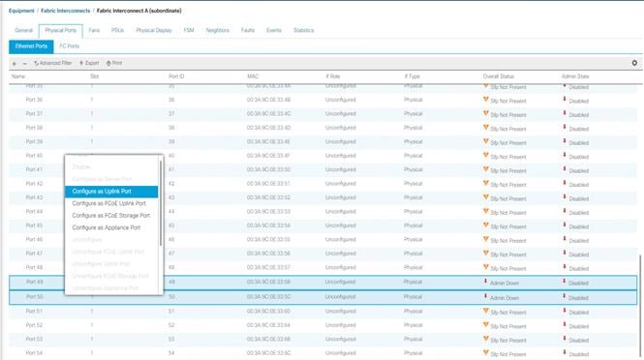
Task: Click Sfp Not Present text in Port 39 row
Action: pos(508,143)
